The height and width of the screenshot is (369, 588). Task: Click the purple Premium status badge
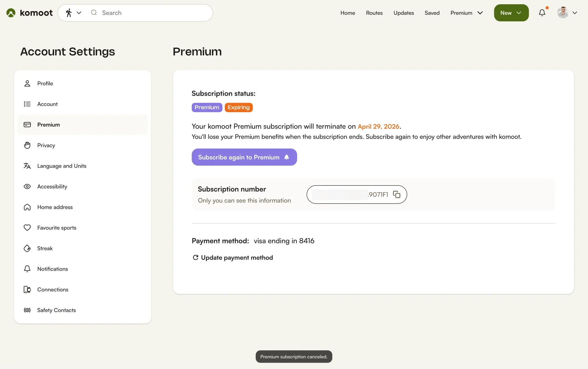207,107
